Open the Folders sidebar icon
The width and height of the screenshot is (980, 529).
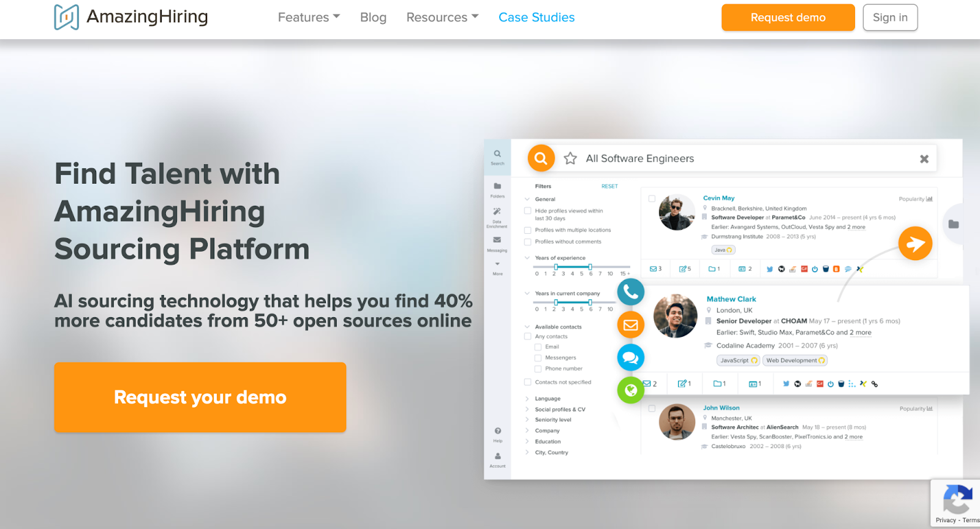coord(497,190)
